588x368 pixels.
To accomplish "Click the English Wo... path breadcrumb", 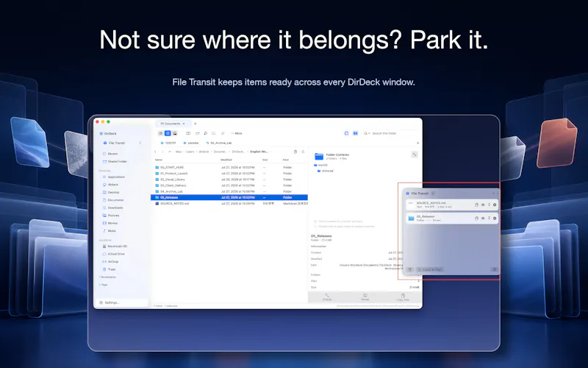I will click(x=259, y=152).
